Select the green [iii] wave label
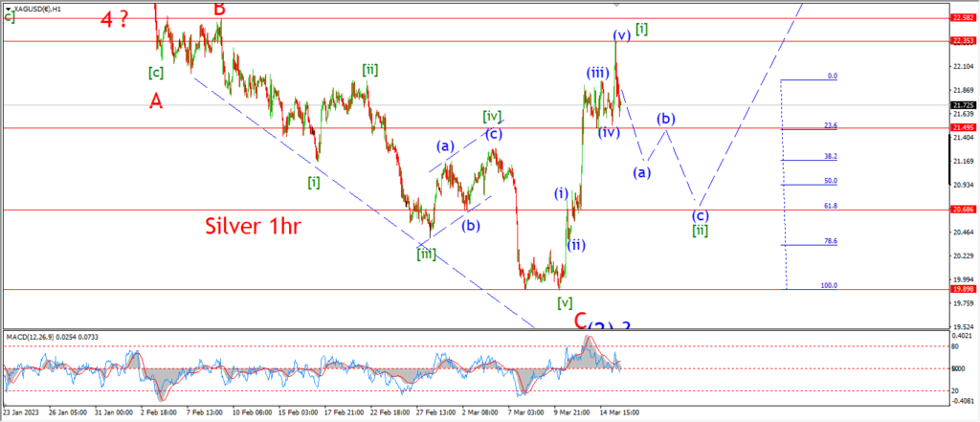 point(427,254)
